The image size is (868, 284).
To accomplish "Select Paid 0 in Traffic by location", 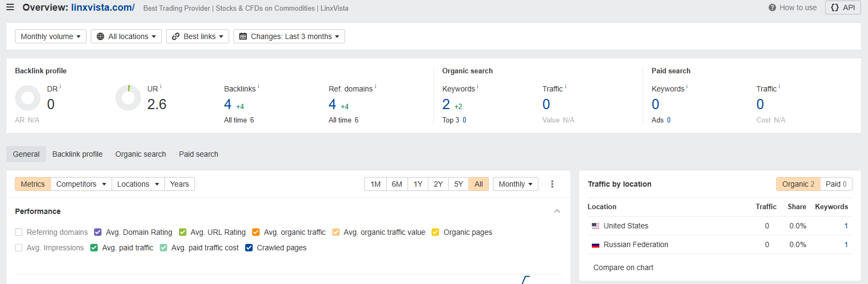I will (x=836, y=184).
